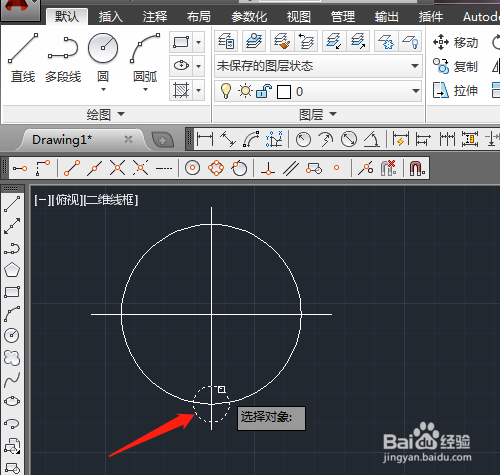This screenshot has width=500, height=475.
Task: Click the 移动 move tool
Action: [x=455, y=42]
